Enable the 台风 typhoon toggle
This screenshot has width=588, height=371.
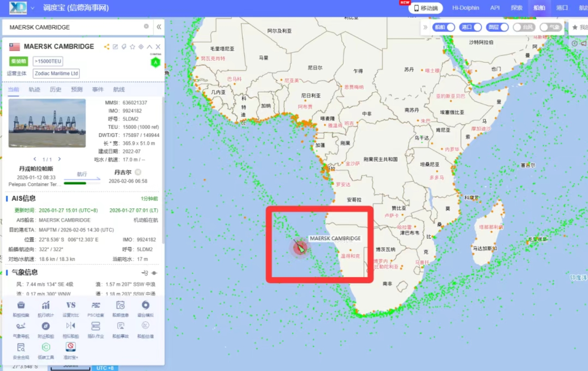(523, 27)
